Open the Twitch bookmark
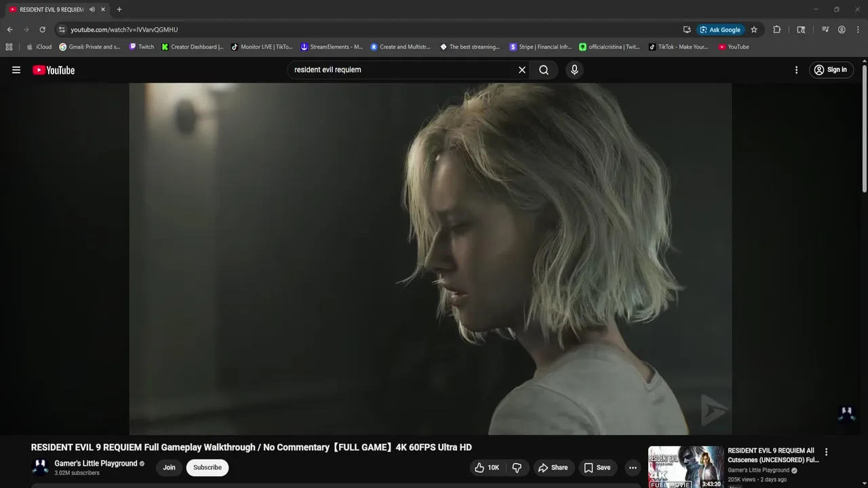 click(142, 47)
